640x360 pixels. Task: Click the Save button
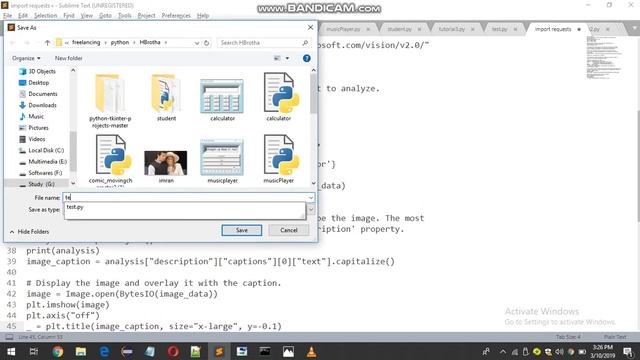[x=242, y=230]
